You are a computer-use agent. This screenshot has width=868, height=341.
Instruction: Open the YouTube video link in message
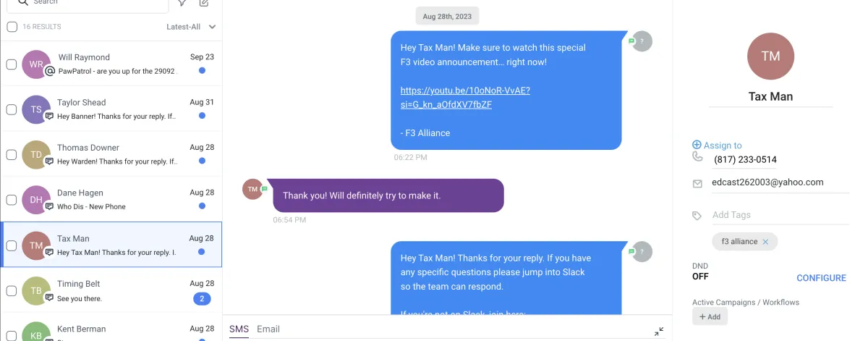click(x=465, y=97)
